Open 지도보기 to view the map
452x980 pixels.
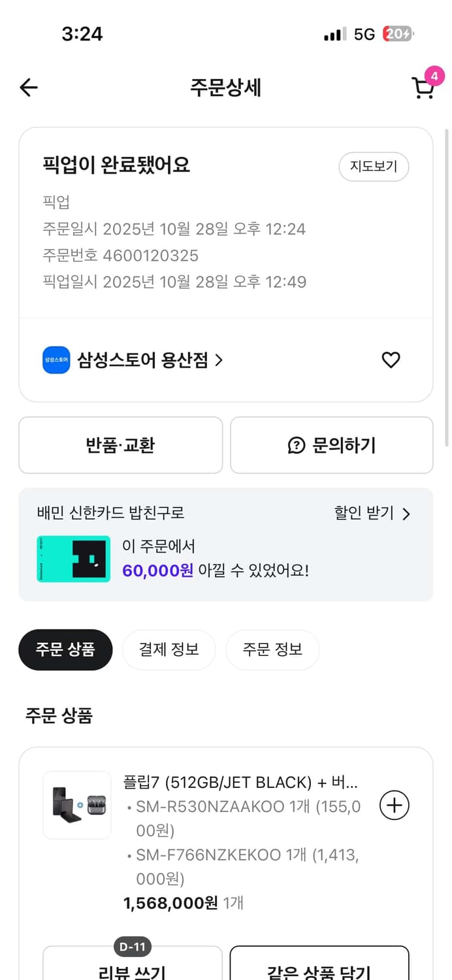(374, 167)
